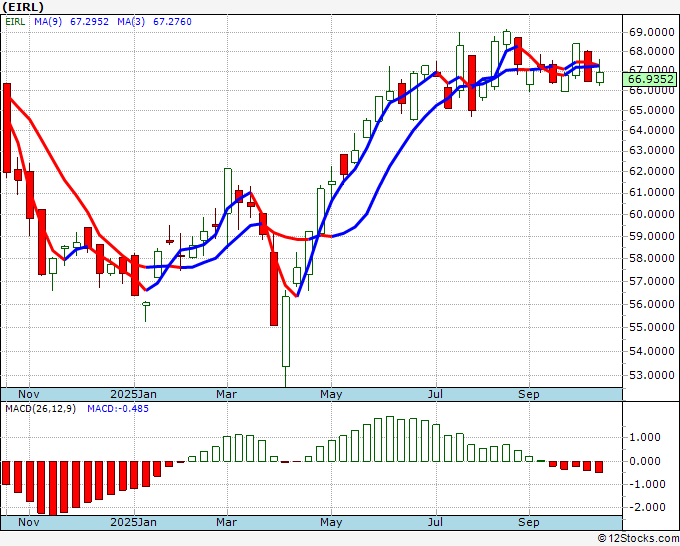
Task: Click the 69.0000 price axis label
Action: point(651,33)
